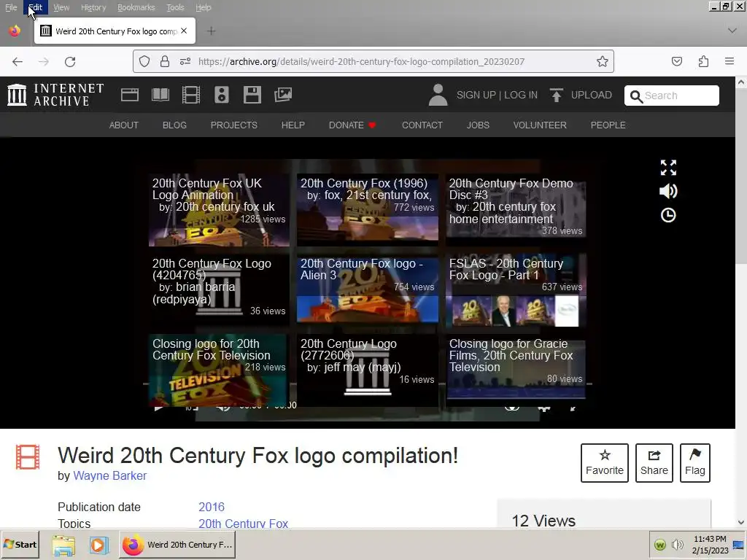747x560 pixels.
Task: Open the 20th Century Fox topic link
Action: click(243, 524)
